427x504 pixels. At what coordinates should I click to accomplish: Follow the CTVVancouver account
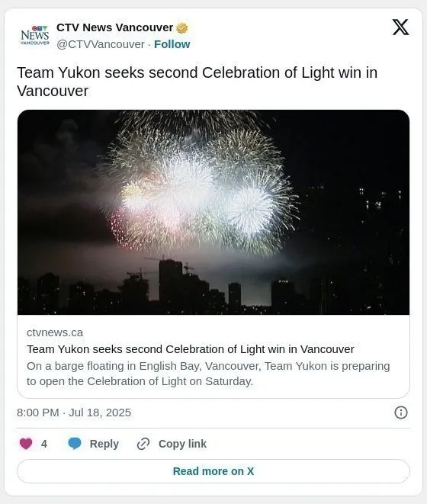(x=172, y=44)
